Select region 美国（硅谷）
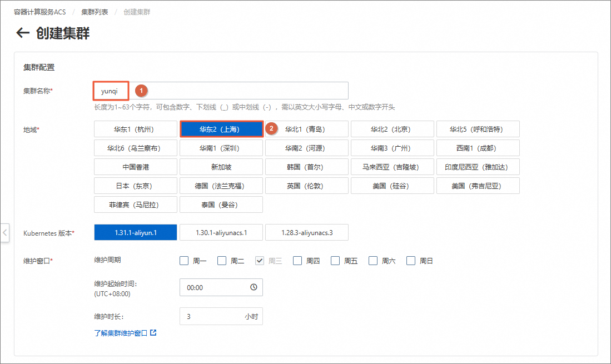 (x=393, y=186)
